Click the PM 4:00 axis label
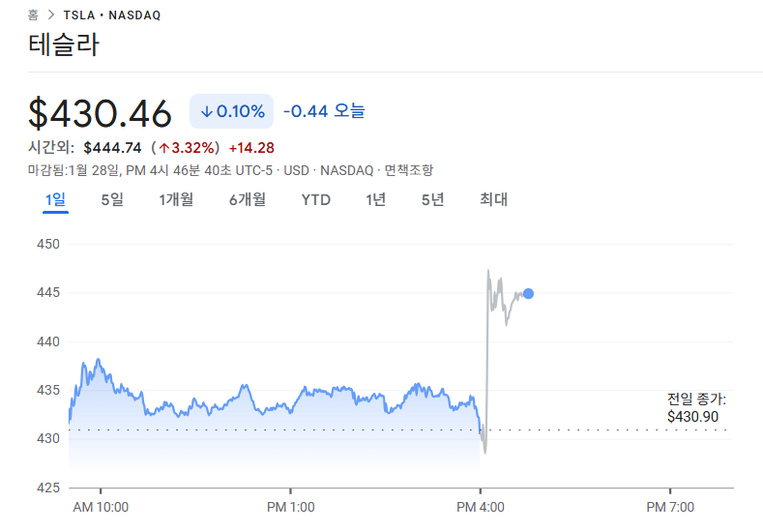This screenshot has height=532, width=763. click(x=480, y=507)
